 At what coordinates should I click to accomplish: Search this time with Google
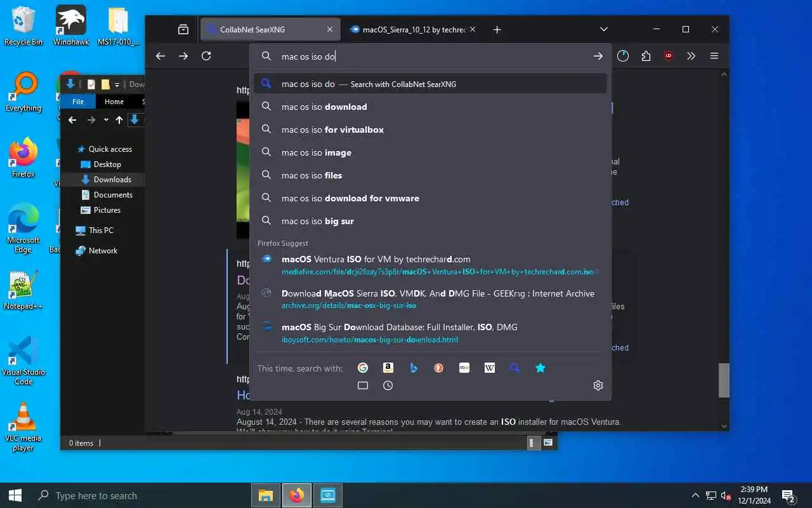pos(363,368)
